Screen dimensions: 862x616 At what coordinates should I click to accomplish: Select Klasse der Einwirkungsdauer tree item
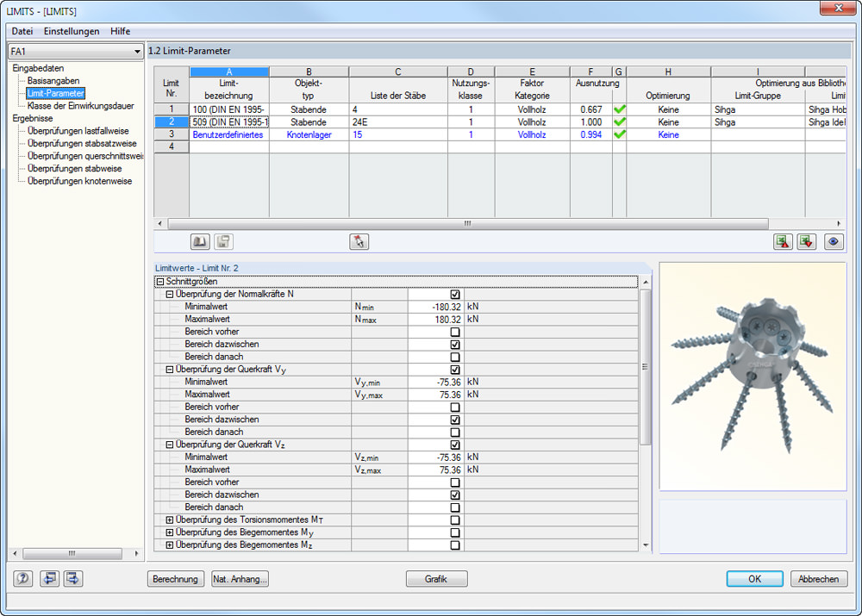(81, 106)
